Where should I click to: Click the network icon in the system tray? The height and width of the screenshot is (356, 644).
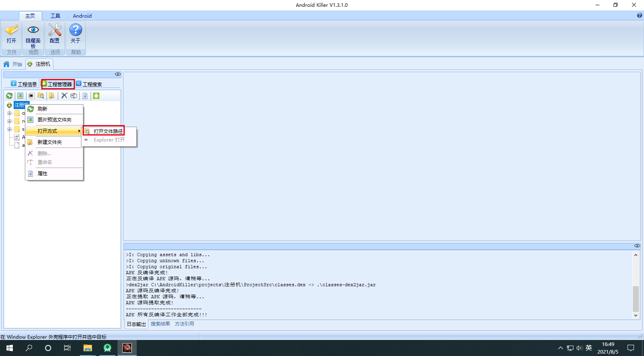[x=570, y=348]
